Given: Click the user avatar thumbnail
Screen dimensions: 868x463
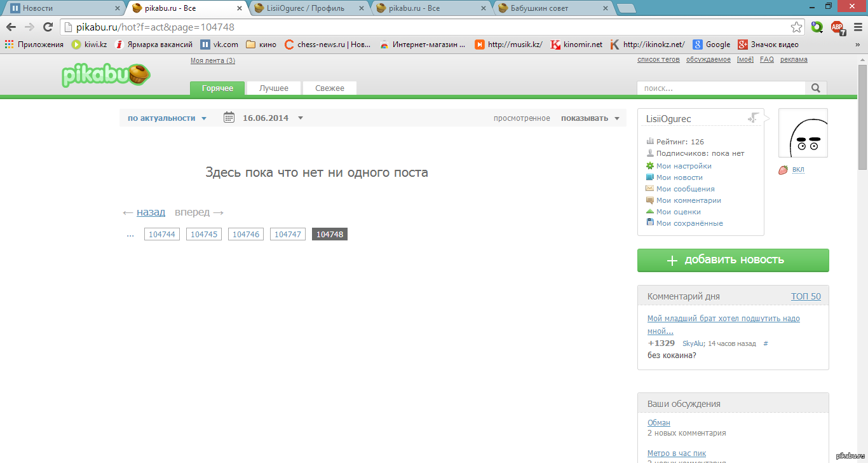Looking at the screenshot, I should click(x=803, y=133).
